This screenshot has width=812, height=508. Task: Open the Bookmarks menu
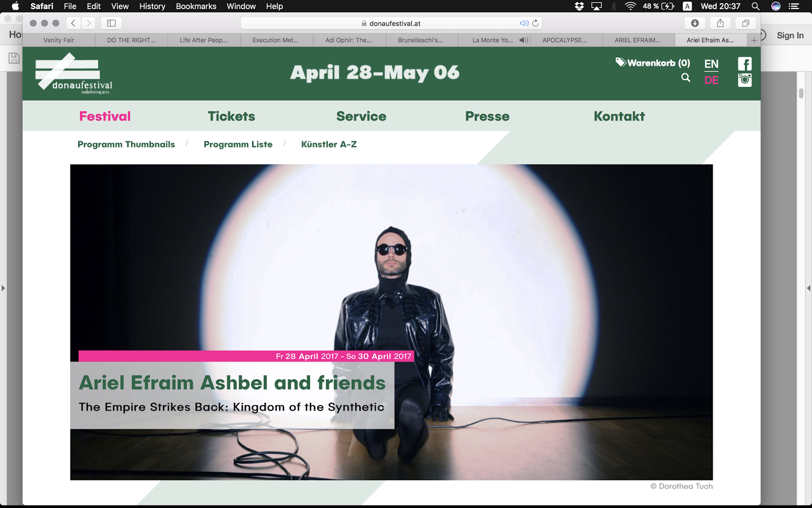pyautogui.click(x=196, y=6)
